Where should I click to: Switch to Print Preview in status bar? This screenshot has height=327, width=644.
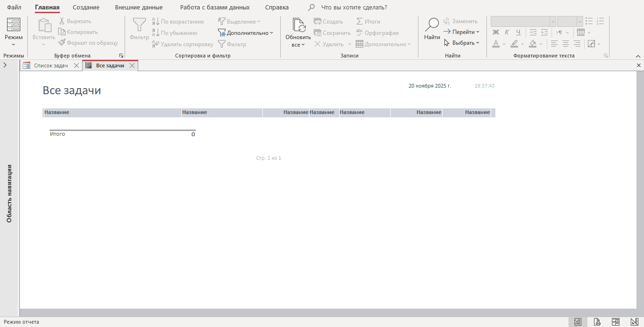(x=597, y=322)
